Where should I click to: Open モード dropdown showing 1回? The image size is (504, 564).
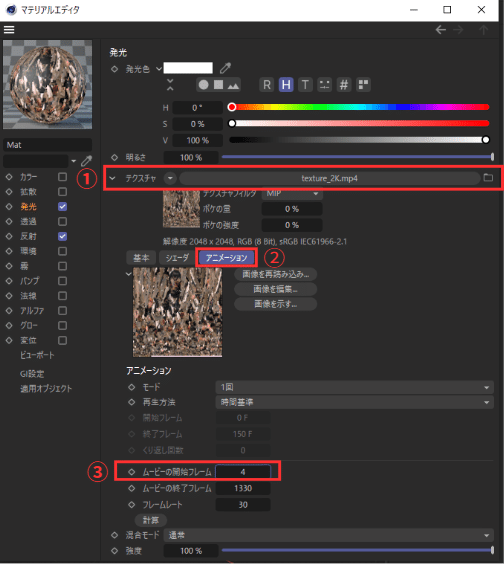coord(354,387)
